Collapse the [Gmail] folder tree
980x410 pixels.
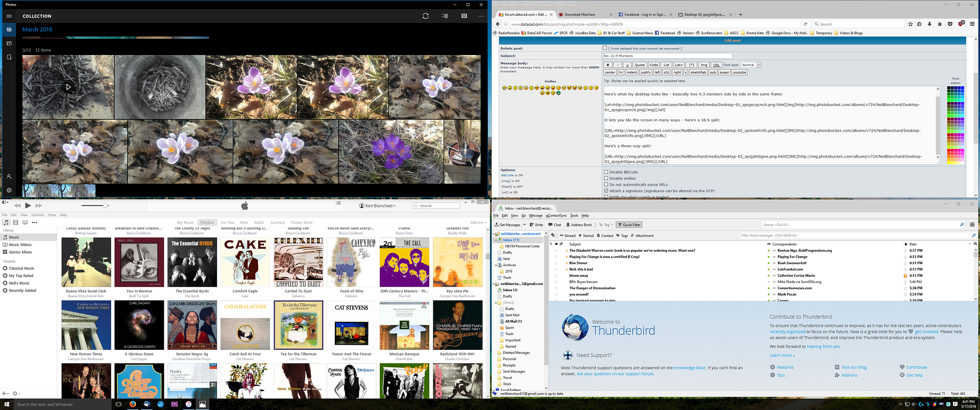click(x=496, y=302)
